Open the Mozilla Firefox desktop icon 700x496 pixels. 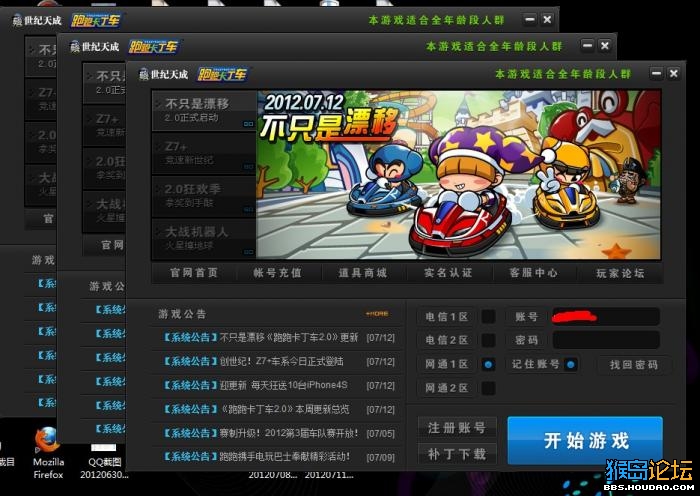[x=48, y=454]
